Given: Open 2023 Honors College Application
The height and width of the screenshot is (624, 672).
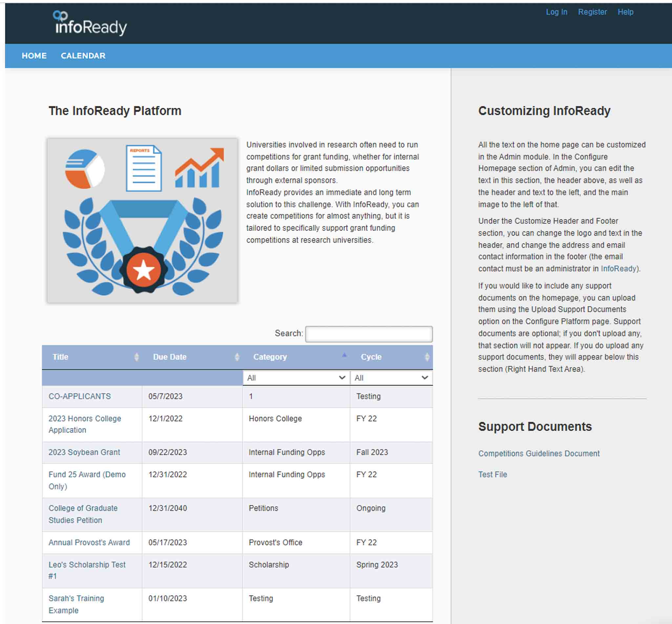Looking at the screenshot, I should tap(85, 424).
